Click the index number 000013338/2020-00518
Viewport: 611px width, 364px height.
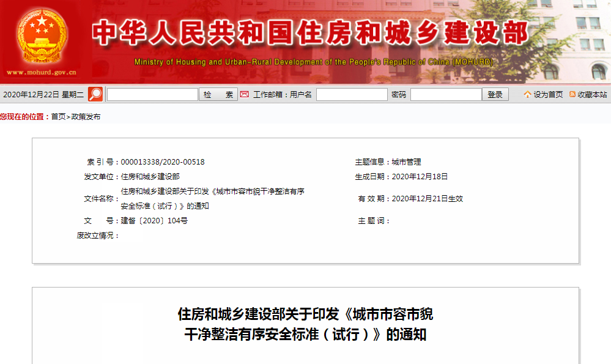(x=163, y=162)
